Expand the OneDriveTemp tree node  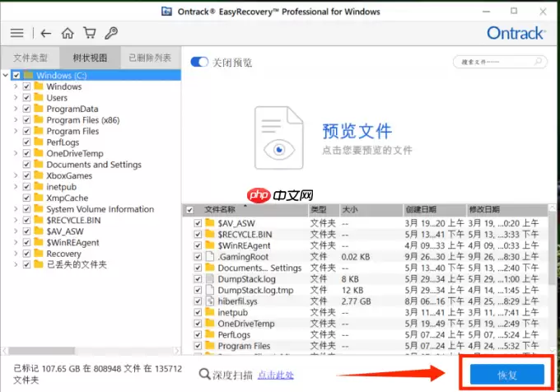click(16, 153)
